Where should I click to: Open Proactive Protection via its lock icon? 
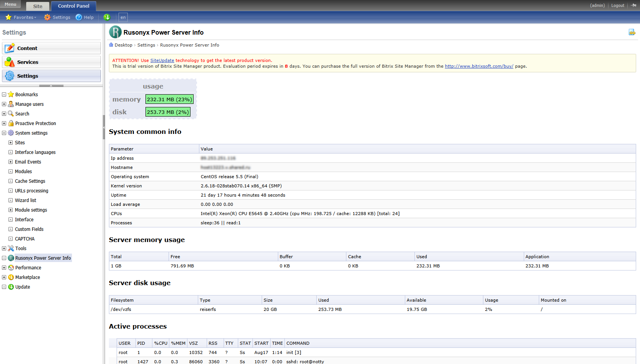(10, 123)
